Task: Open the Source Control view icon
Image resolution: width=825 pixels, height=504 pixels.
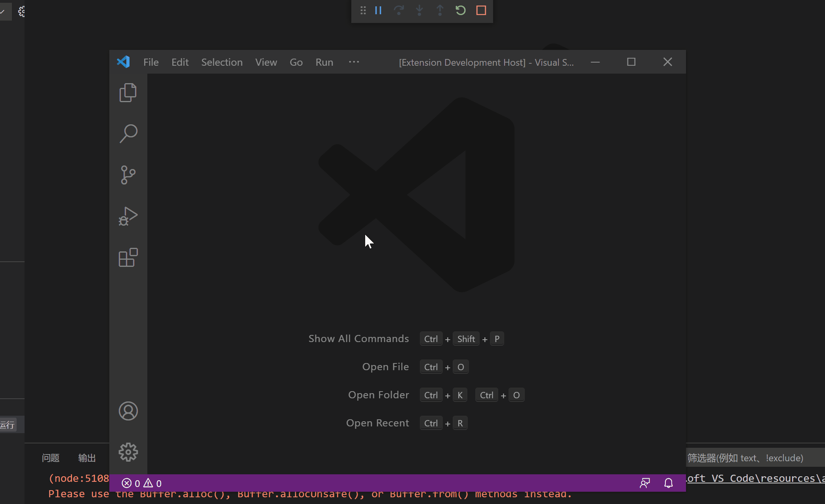Action: point(128,175)
